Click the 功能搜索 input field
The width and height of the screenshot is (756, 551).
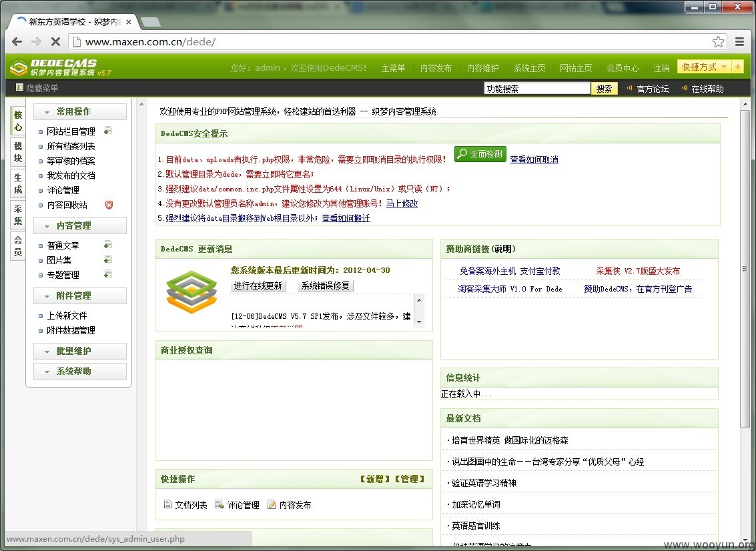tap(537, 89)
